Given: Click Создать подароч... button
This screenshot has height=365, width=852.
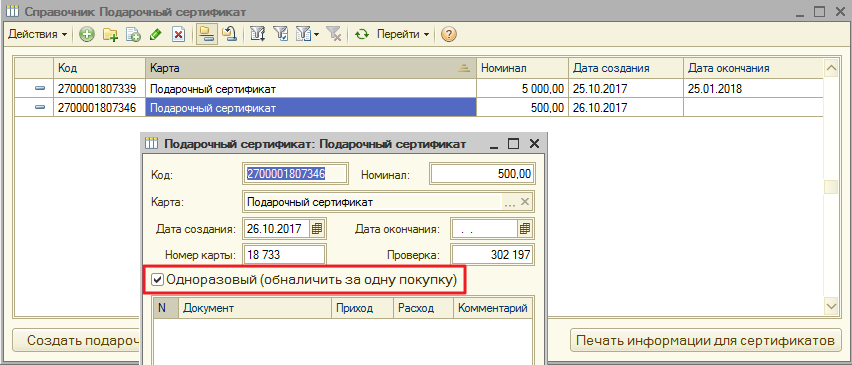Looking at the screenshot, I should (76, 341).
